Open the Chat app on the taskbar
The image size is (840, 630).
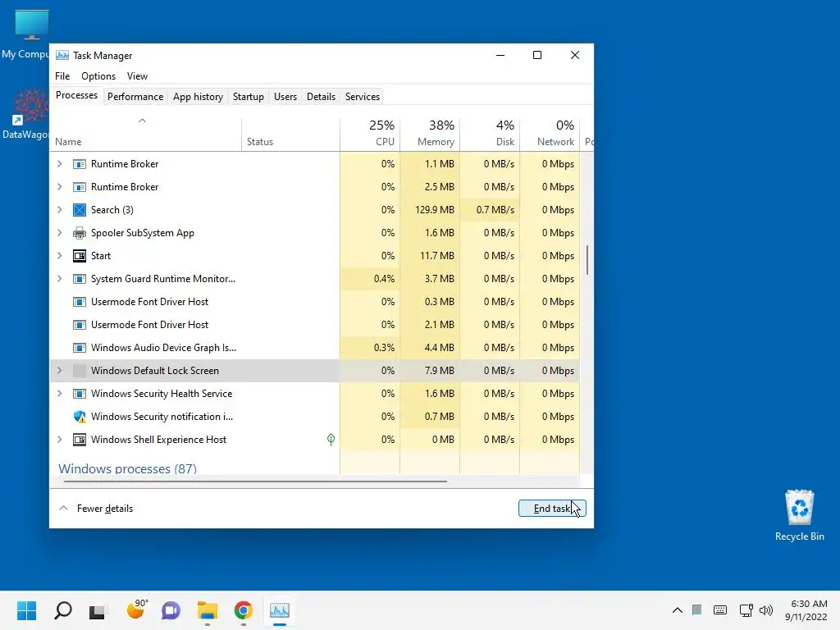click(171, 610)
